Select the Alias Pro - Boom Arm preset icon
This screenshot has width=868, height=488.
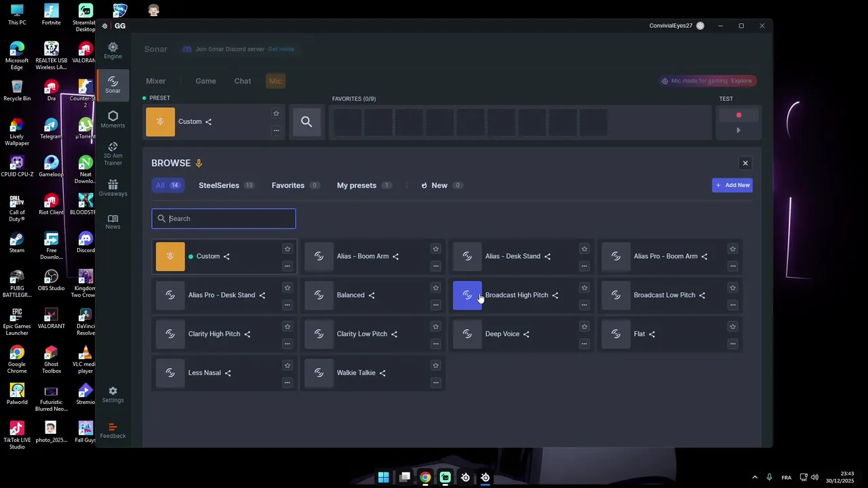click(616, 256)
